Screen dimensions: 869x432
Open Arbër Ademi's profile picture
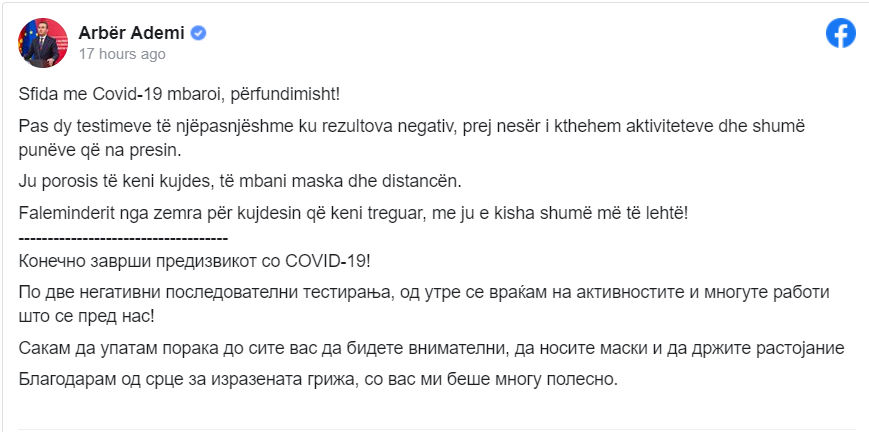[43, 41]
